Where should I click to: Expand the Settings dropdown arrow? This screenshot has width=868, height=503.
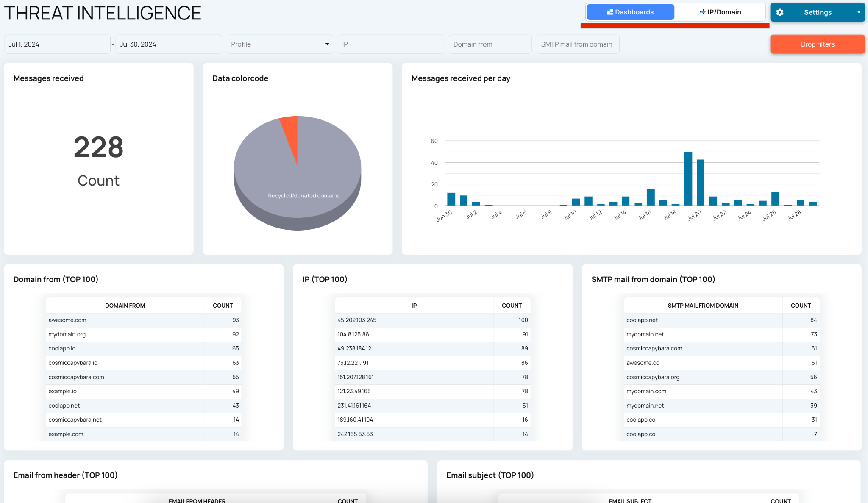tap(859, 12)
